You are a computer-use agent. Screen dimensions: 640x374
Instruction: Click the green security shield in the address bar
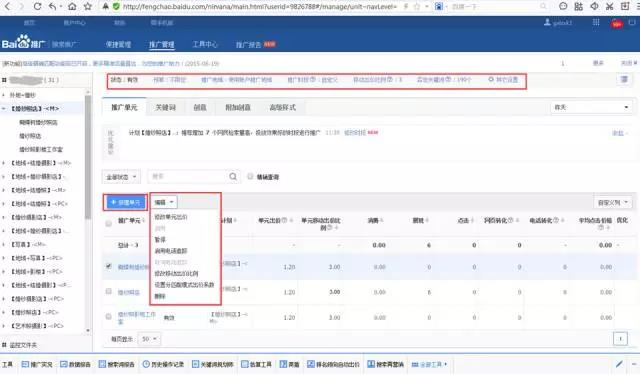click(x=116, y=7)
